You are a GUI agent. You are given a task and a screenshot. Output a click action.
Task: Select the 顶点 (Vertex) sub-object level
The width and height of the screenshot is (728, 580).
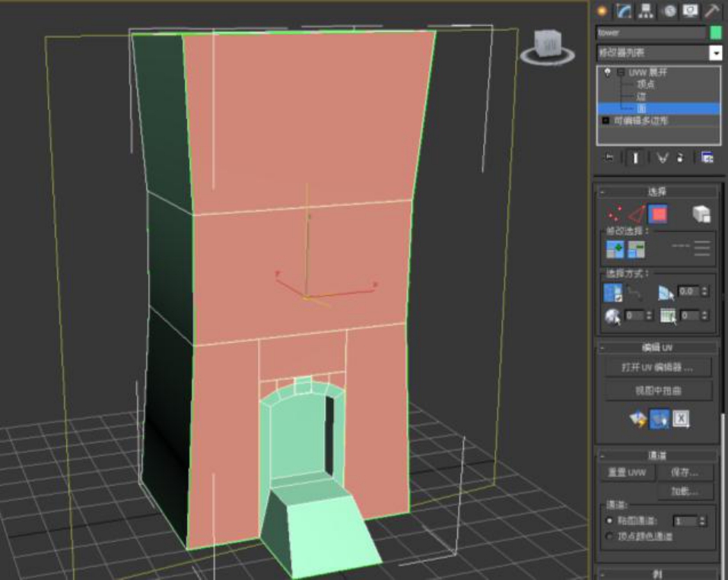[645, 84]
